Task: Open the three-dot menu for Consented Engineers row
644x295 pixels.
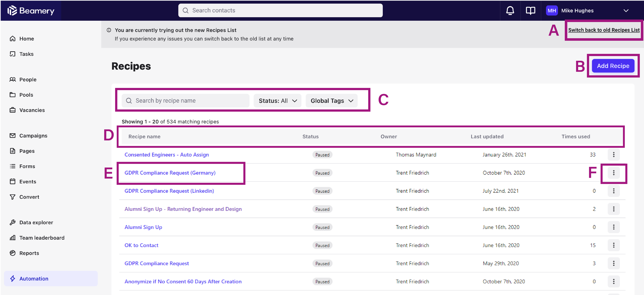Action: coord(613,155)
